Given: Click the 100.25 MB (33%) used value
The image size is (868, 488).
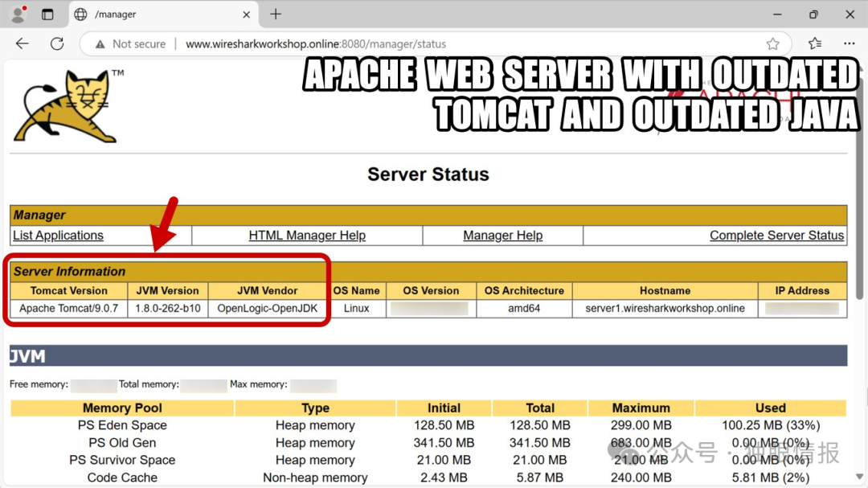Looking at the screenshot, I should [x=771, y=425].
